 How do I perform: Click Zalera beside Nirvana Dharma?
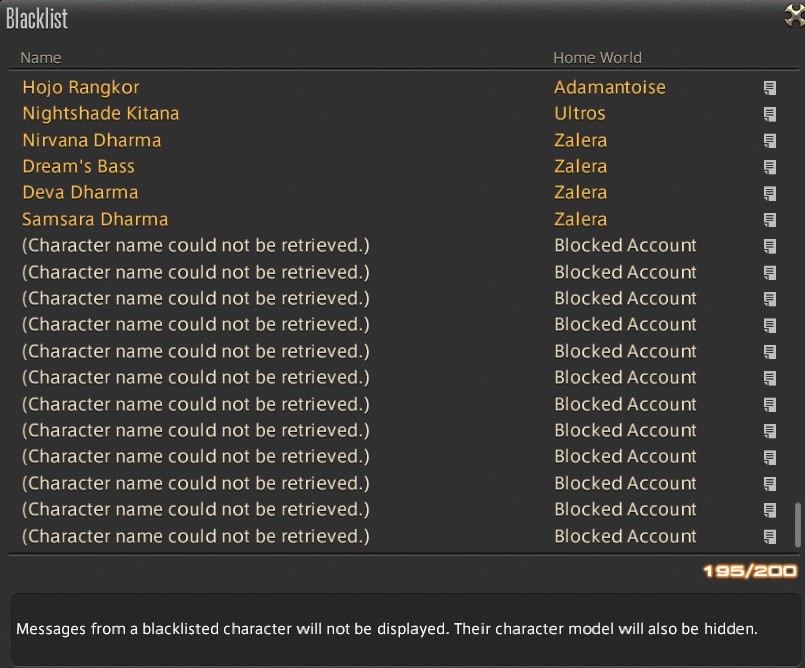tap(580, 140)
